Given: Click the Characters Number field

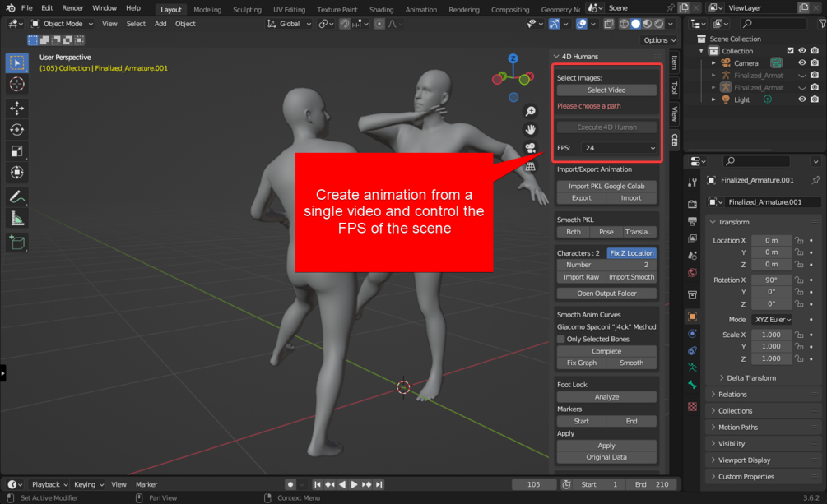Looking at the screenshot, I should pos(606,265).
